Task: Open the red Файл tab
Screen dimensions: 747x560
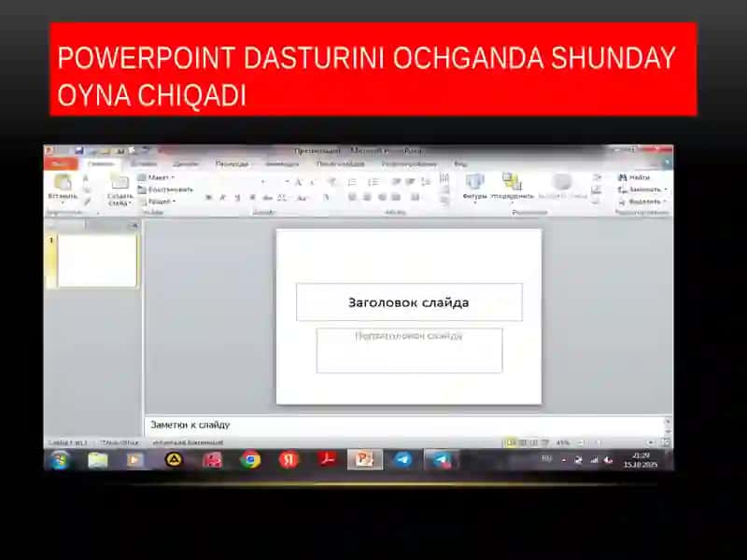Action: click(61, 163)
